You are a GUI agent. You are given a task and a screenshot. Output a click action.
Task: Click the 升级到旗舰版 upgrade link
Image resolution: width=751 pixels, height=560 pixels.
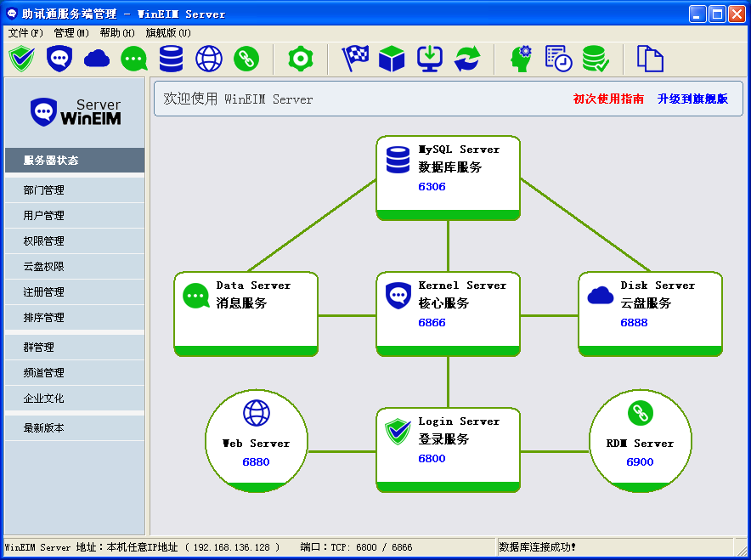click(x=692, y=99)
